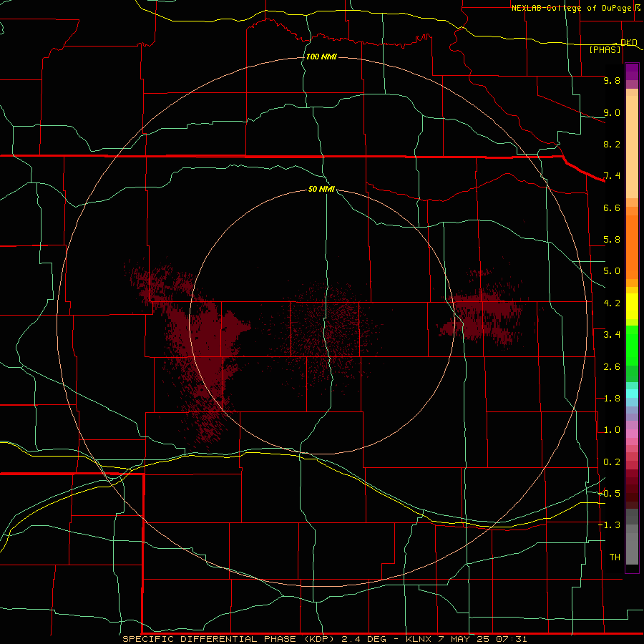Image resolution: width=644 pixels, height=644 pixels.
Task: Pick the 8.2 scale label
Action: tap(612, 144)
